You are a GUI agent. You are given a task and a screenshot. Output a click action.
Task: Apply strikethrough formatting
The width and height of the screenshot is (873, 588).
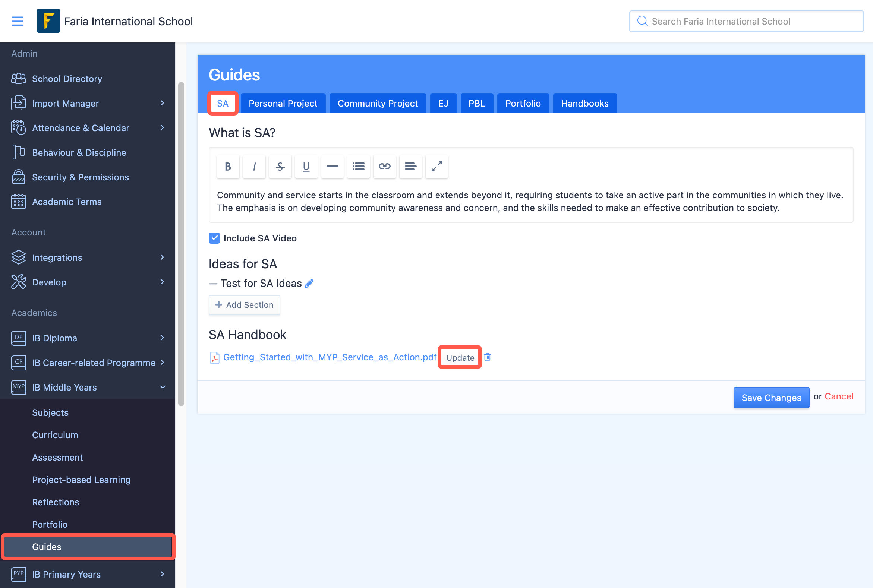[x=280, y=167]
